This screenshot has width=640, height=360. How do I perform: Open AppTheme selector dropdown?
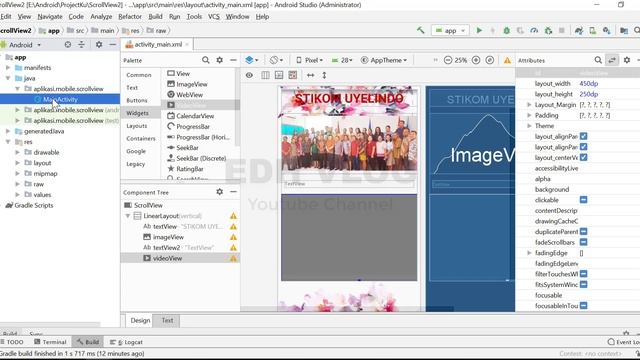point(384,60)
